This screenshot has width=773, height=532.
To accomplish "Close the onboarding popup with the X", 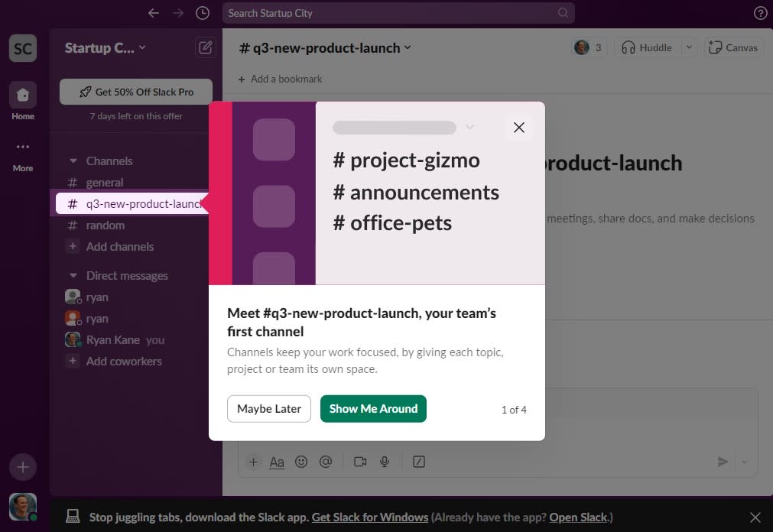I will [x=518, y=127].
